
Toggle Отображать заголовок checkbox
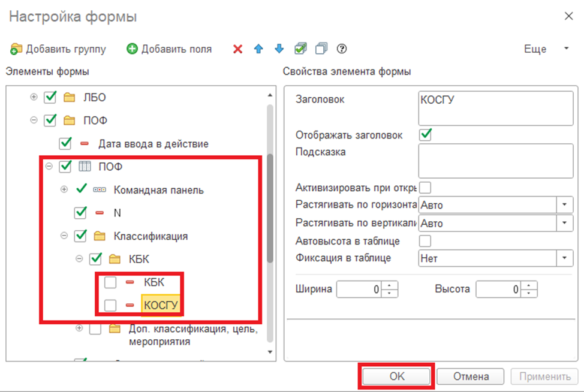425,135
